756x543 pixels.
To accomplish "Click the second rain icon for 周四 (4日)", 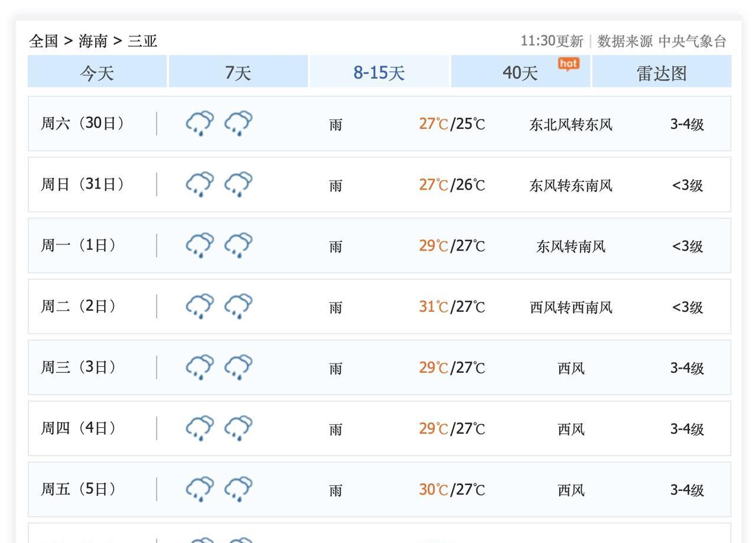I will (238, 428).
